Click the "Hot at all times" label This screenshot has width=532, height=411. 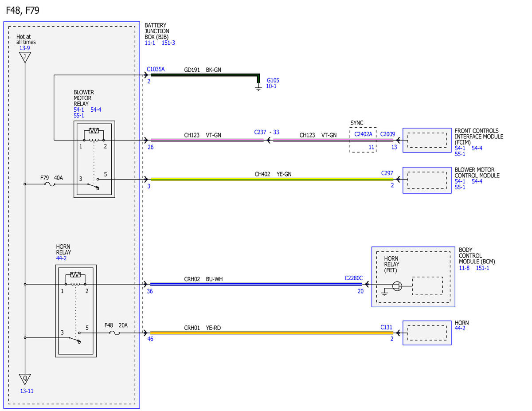[26, 39]
